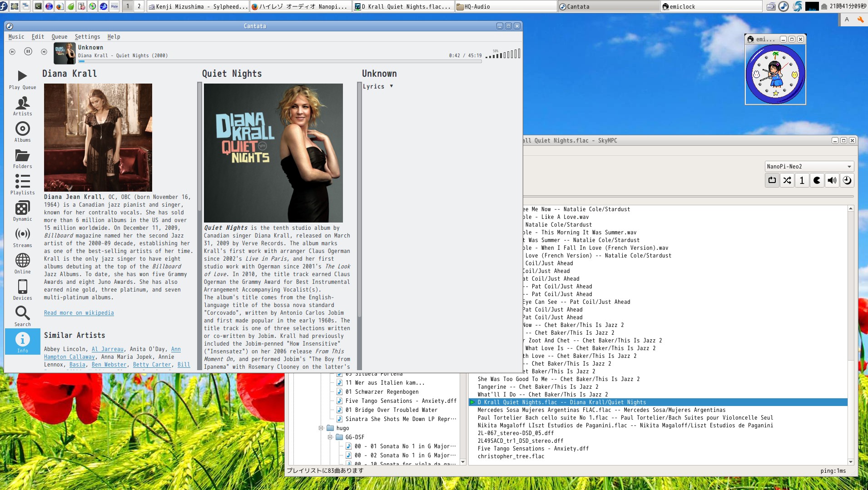
Task: Expand the Lyrics dropdown arrow
Action: click(391, 86)
